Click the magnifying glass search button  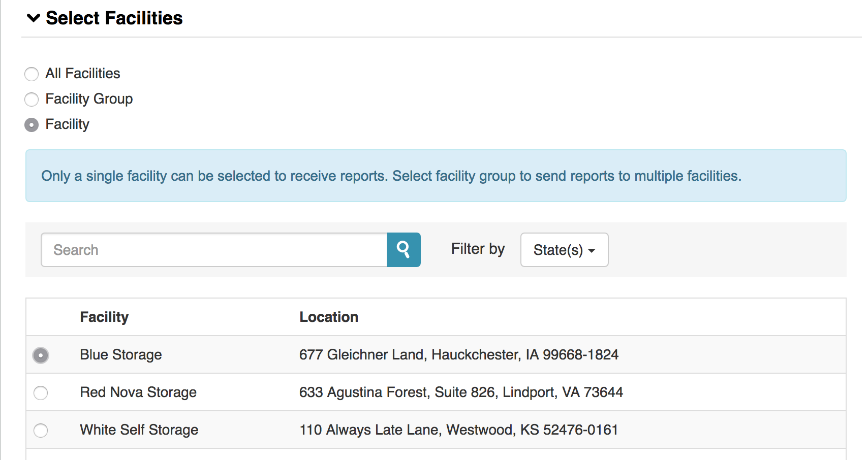404,250
